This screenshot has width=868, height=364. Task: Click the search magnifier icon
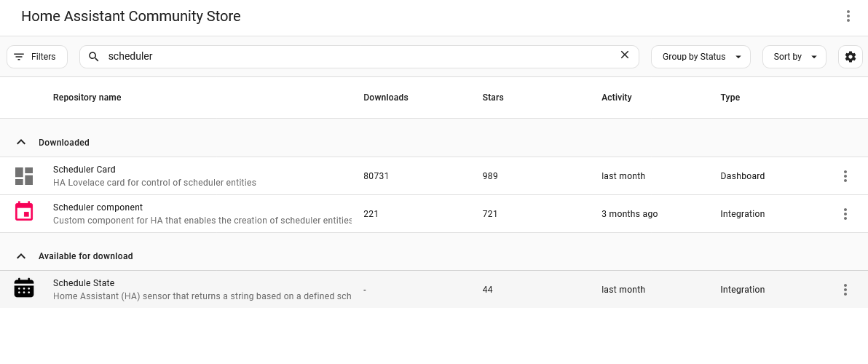click(x=94, y=57)
